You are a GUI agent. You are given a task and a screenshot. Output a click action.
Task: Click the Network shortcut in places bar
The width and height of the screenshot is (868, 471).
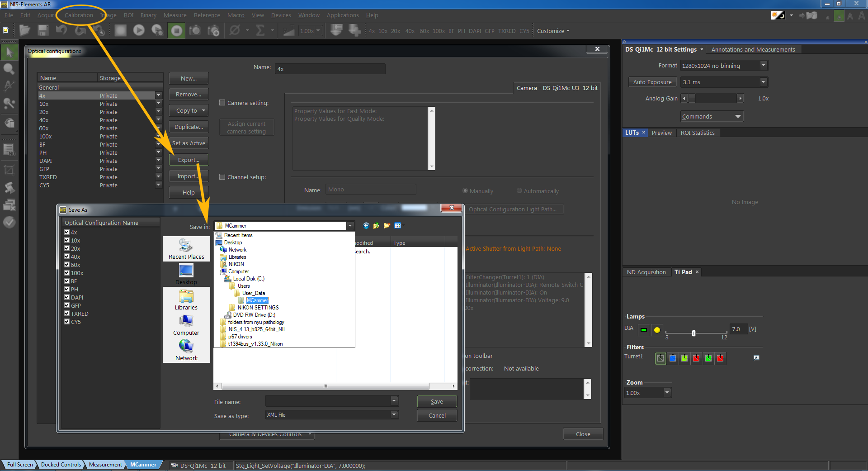(186, 350)
